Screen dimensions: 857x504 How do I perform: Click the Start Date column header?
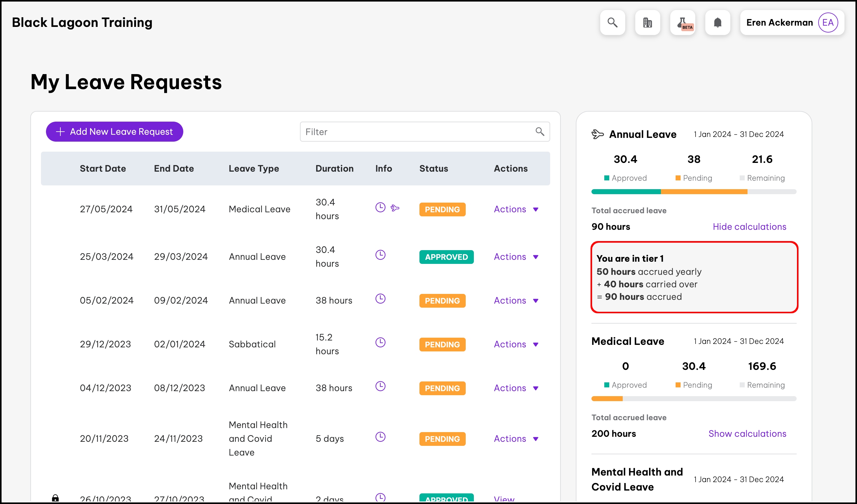pos(103,169)
